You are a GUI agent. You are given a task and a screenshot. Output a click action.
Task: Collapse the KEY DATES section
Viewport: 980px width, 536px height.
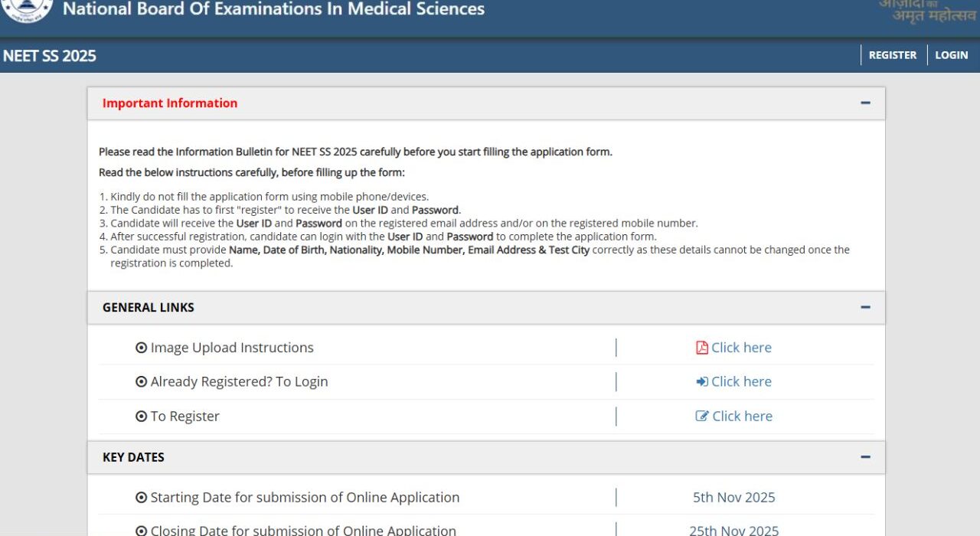point(865,456)
